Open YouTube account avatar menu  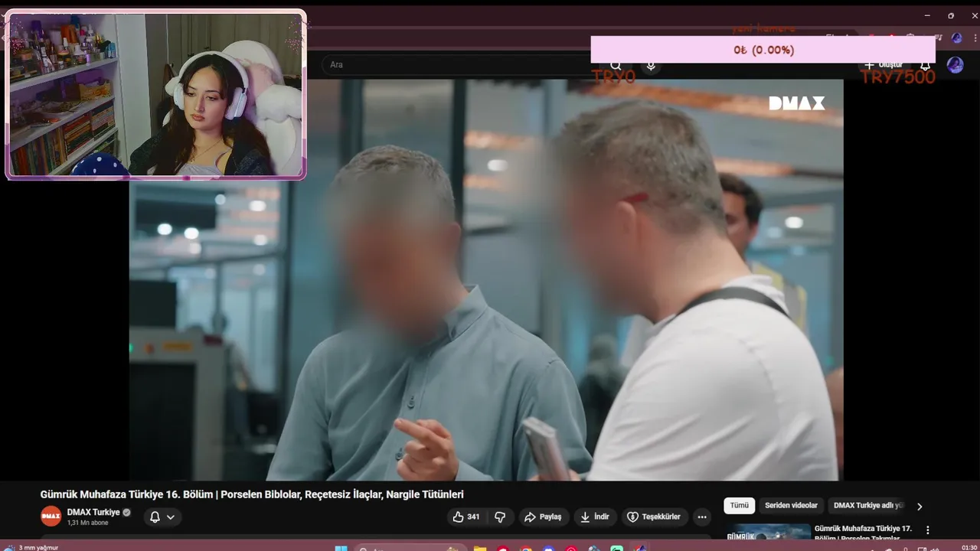pos(955,65)
